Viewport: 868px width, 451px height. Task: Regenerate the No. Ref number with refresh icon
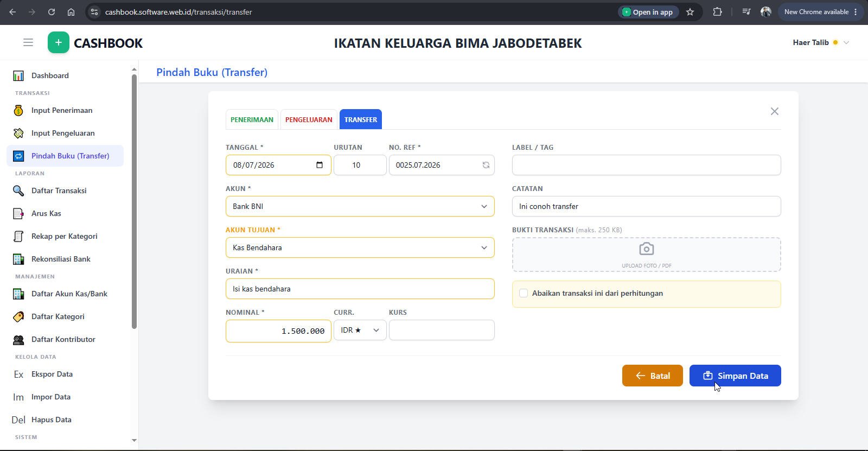pos(486,165)
